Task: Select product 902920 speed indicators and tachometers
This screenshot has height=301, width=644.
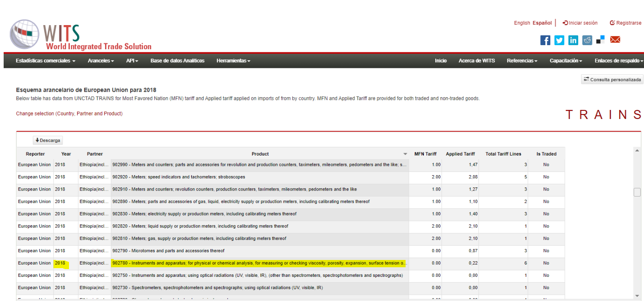Action: [259, 177]
